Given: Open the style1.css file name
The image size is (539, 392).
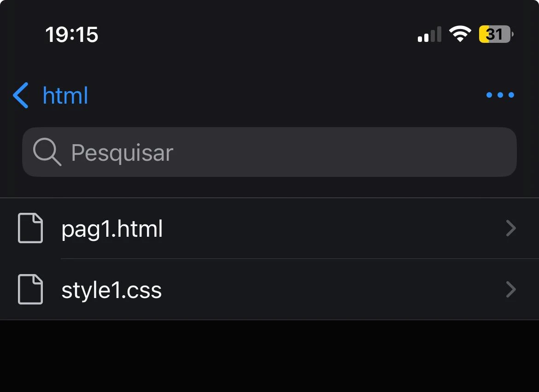Looking at the screenshot, I should [111, 290].
